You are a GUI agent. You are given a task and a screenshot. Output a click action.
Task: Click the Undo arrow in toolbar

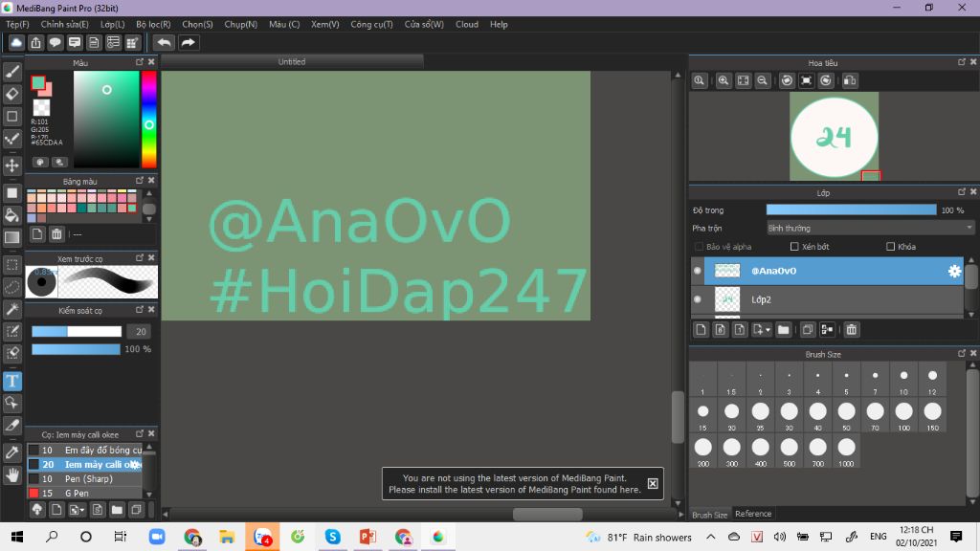coord(164,42)
